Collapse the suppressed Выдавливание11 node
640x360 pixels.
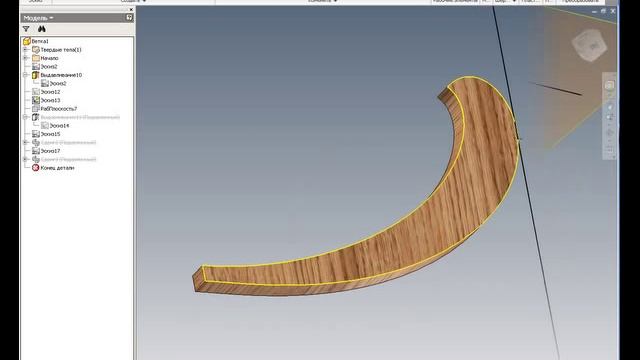pyautogui.click(x=26, y=117)
